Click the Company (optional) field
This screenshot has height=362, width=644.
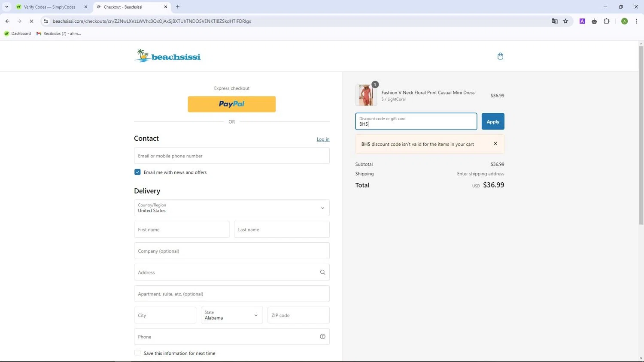[232, 251]
